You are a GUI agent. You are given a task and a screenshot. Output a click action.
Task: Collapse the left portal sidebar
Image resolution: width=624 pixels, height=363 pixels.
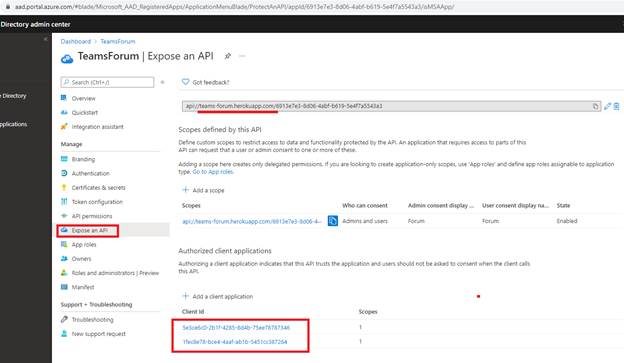(45, 39)
